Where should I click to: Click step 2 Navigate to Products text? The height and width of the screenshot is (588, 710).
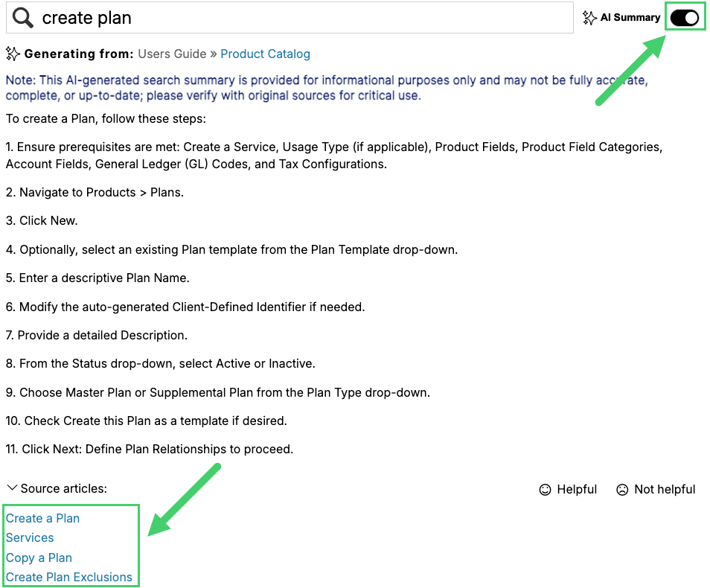click(x=95, y=192)
